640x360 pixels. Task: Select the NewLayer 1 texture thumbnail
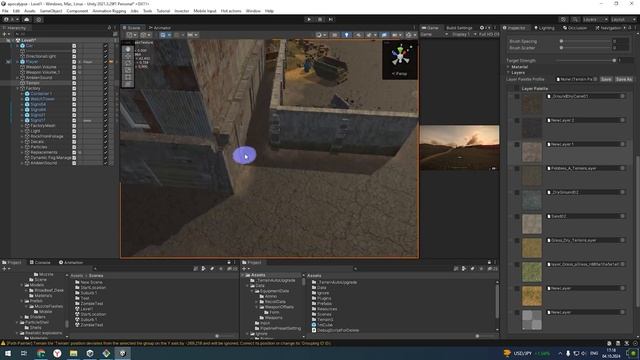(x=532, y=152)
